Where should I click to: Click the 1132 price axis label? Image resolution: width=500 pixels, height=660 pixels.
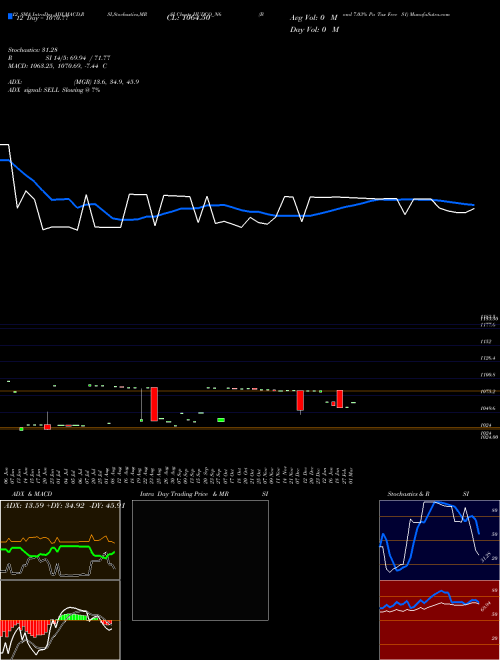pos(486,342)
